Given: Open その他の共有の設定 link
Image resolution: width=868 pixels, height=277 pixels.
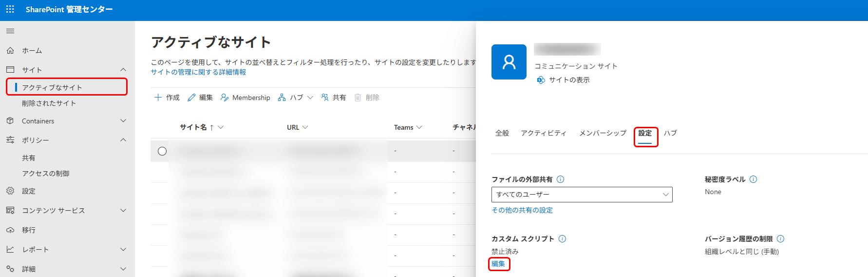Looking at the screenshot, I should (522, 210).
